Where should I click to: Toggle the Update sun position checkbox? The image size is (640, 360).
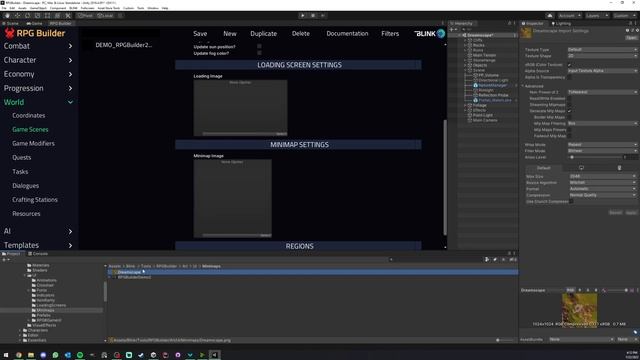(x=259, y=47)
